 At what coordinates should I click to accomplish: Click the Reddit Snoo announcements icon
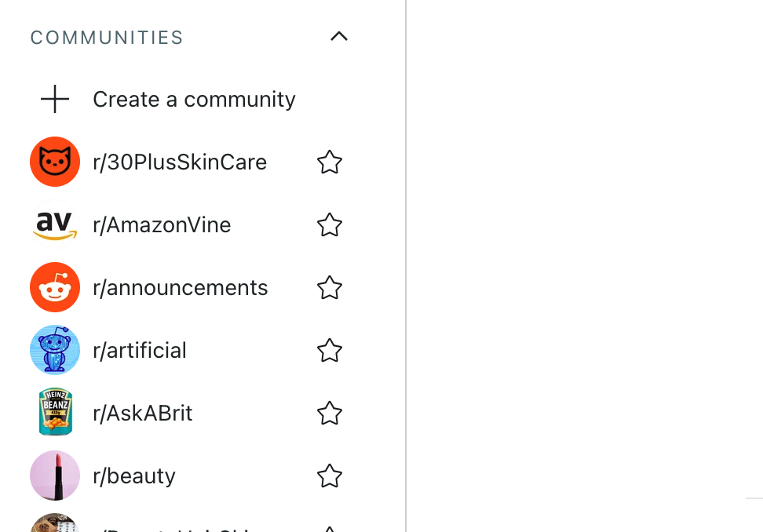pos(55,288)
